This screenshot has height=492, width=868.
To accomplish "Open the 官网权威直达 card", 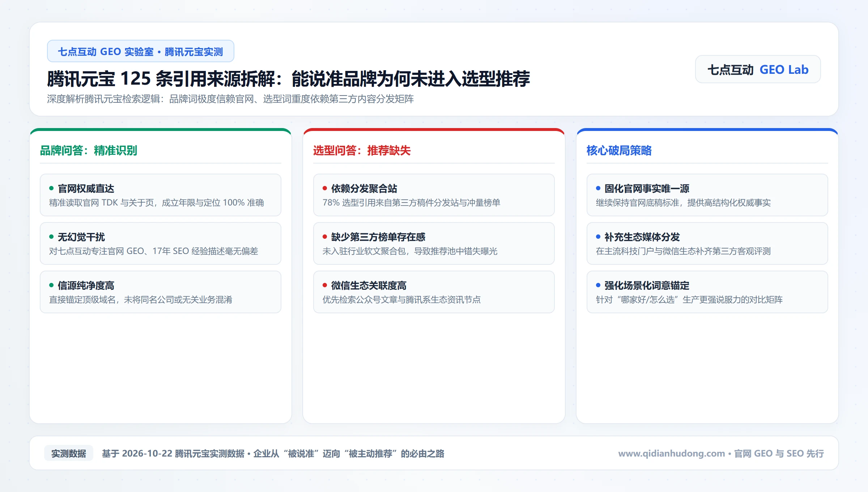I will 161,195.
